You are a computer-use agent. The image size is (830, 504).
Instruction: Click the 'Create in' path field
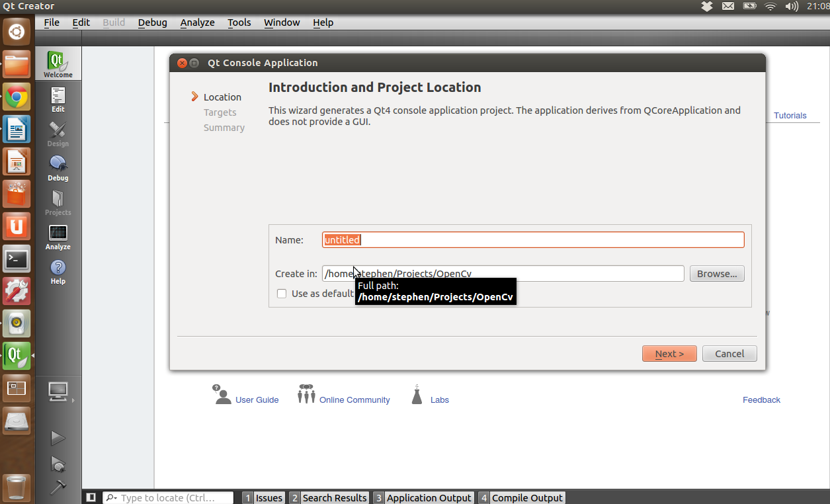pyautogui.click(x=503, y=274)
